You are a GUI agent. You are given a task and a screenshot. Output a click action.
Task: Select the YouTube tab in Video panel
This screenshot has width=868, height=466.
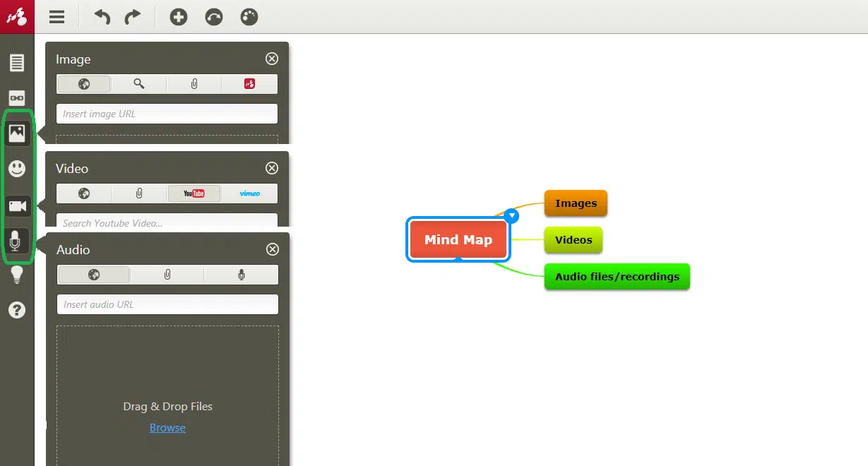[x=194, y=193]
